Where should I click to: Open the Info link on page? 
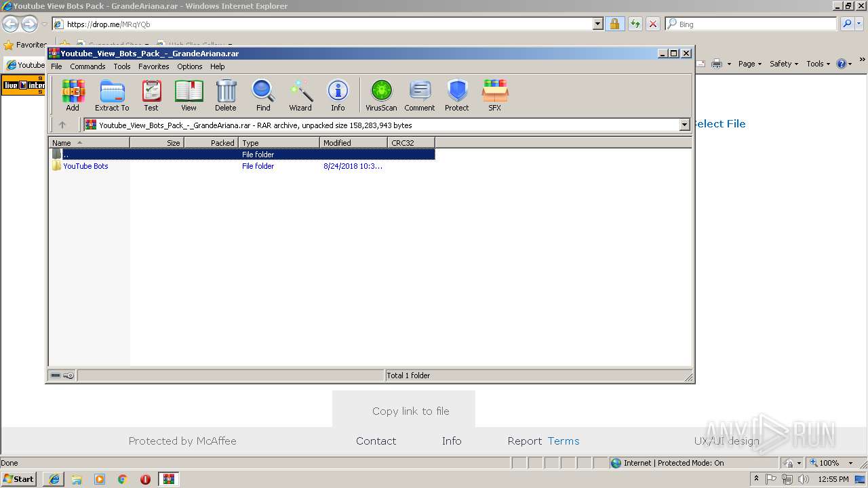click(x=452, y=441)
